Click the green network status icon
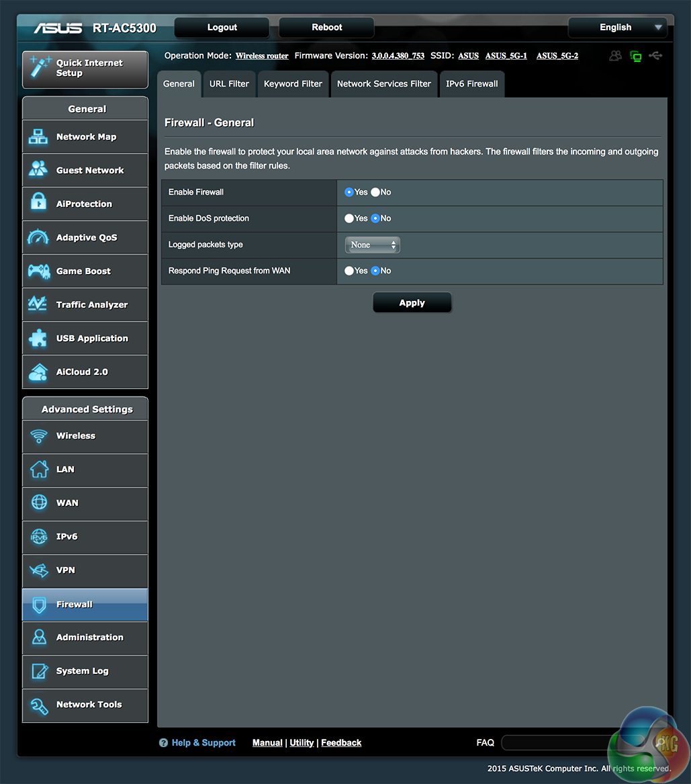This screenshot has height=784, width=691. coord(635,56)
